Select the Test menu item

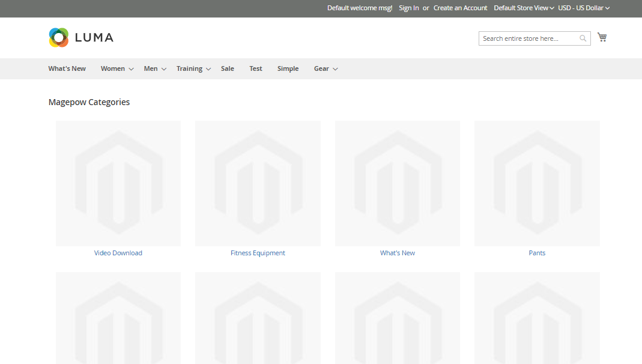(256, 68)
